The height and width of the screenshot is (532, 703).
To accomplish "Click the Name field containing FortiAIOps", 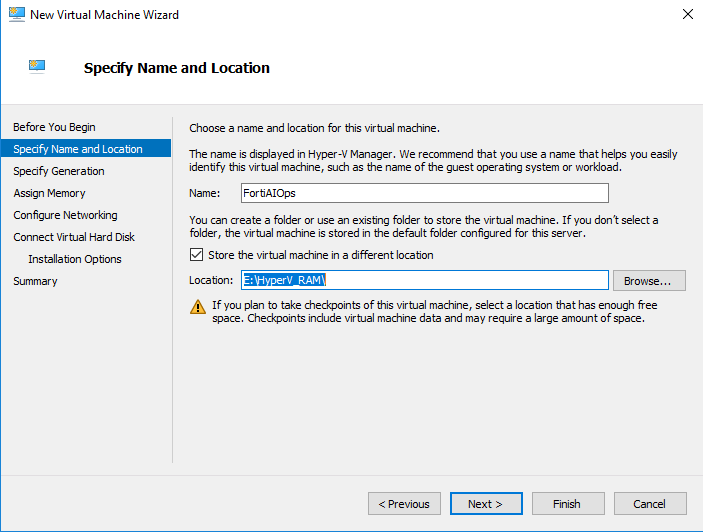I will [425, 193].
